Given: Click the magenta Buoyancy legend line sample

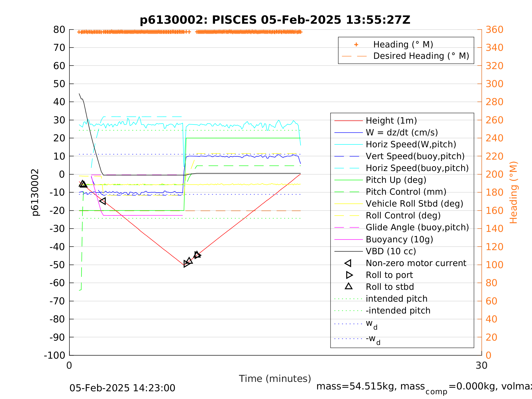Looking at the screenshot, I should click(348, 240).
